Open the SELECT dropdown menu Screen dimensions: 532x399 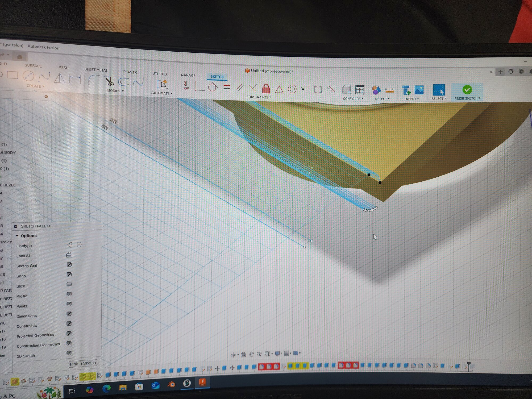point(439,98)
